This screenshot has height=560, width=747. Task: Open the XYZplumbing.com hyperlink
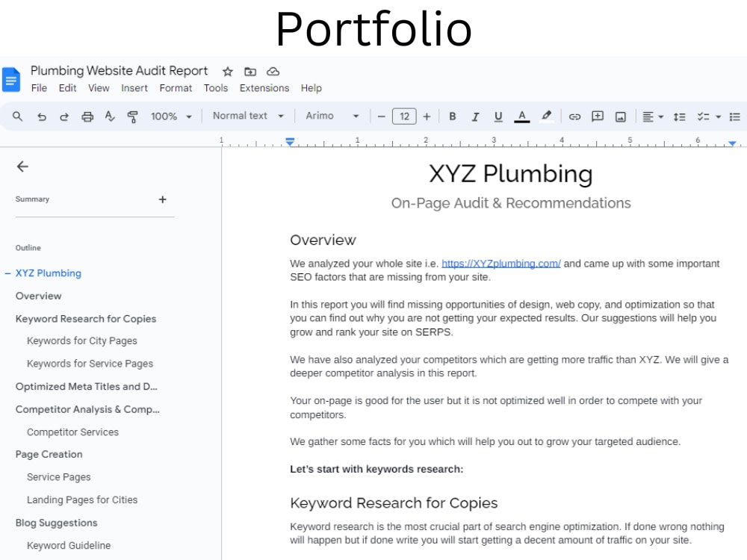coord(501,264)
